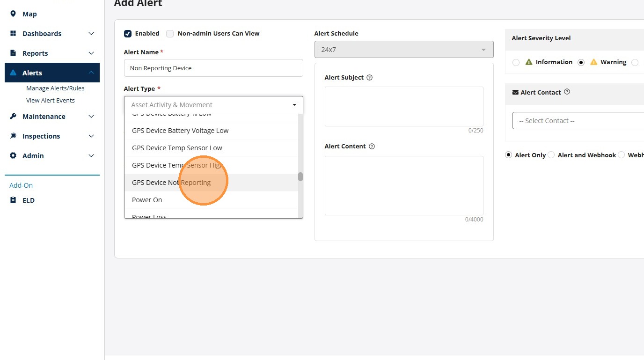Click the Maintenance wrench icon
Viewport: 644px width, 360px height.
13,117
